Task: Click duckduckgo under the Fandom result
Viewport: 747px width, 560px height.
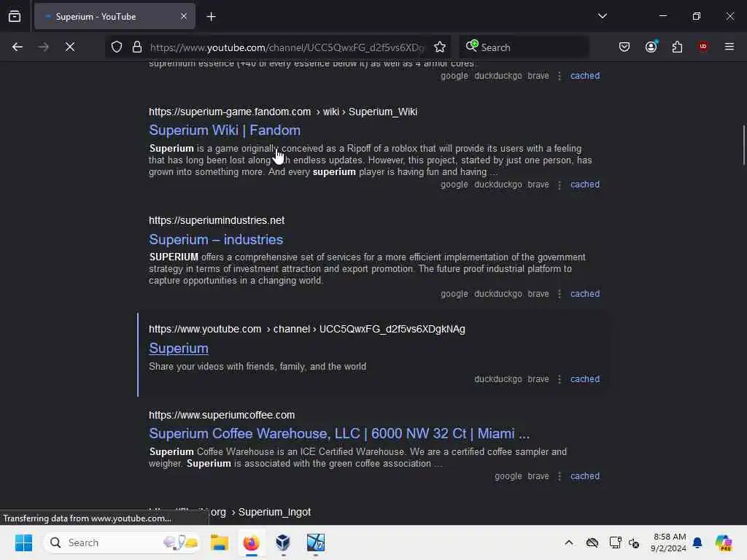Action: pos(498,184)
